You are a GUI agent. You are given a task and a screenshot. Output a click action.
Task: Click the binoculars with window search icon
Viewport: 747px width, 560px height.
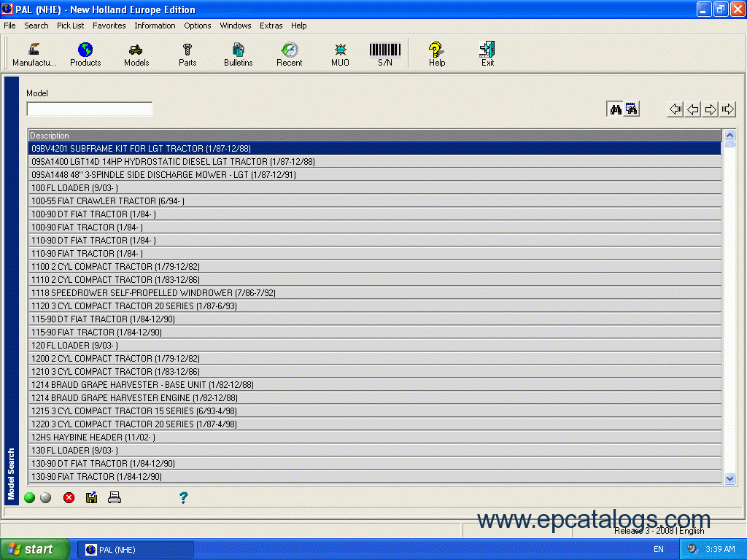pos(632,109)
